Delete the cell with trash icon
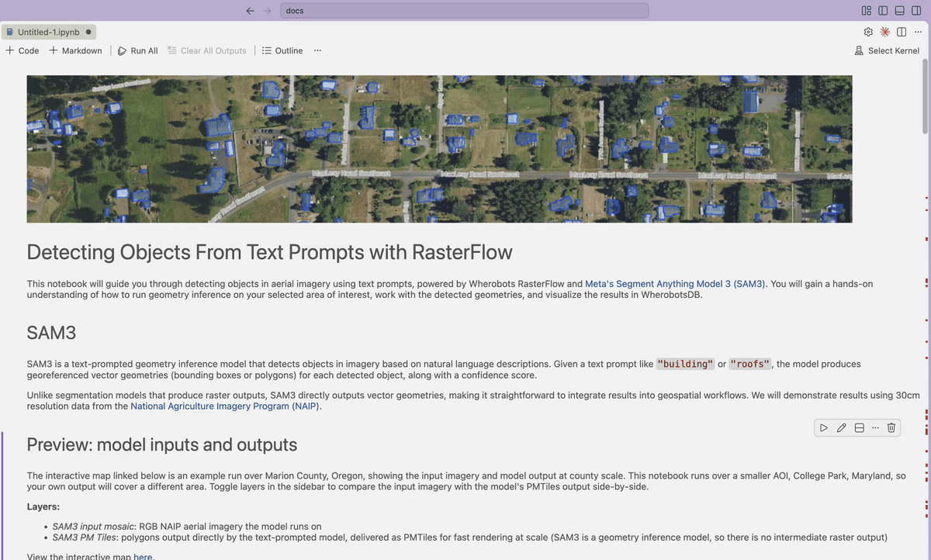931x560 pixels. click(891, 427)
